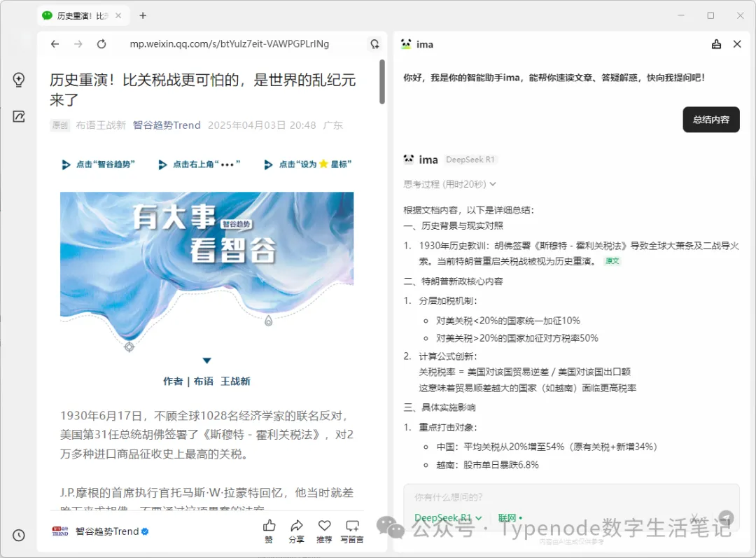Open a new tab with plus button
The image size is (756, 558).
(143, 15)
